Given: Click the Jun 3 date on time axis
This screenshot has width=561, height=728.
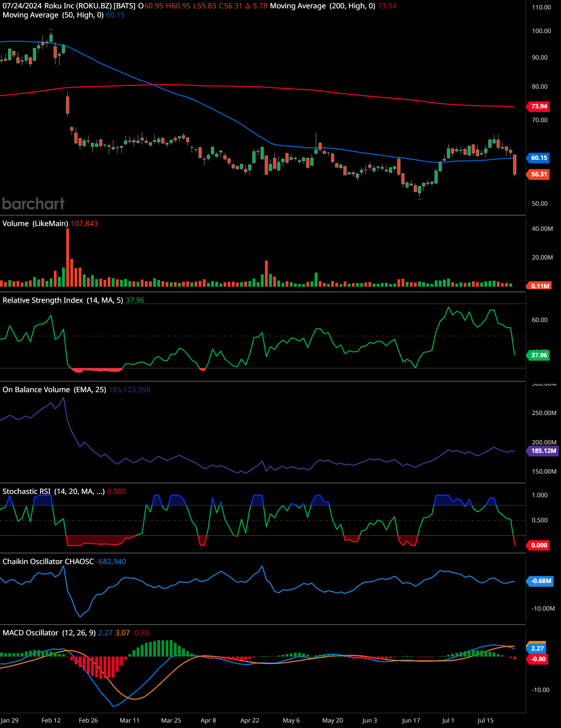Looking at the screenshot, I should click(x=370, y=720).
